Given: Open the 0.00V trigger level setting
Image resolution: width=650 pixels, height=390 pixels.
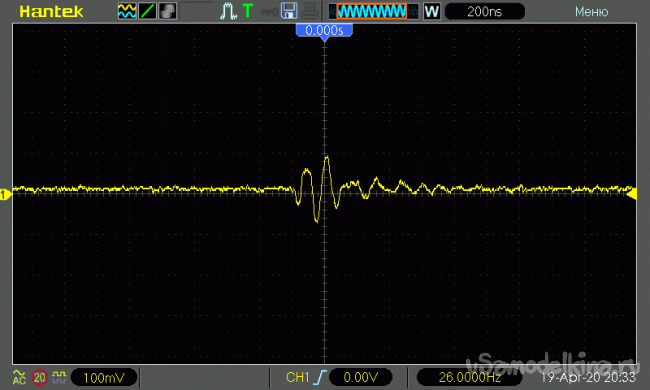Looking at the screenshot, I should (360, 377).
